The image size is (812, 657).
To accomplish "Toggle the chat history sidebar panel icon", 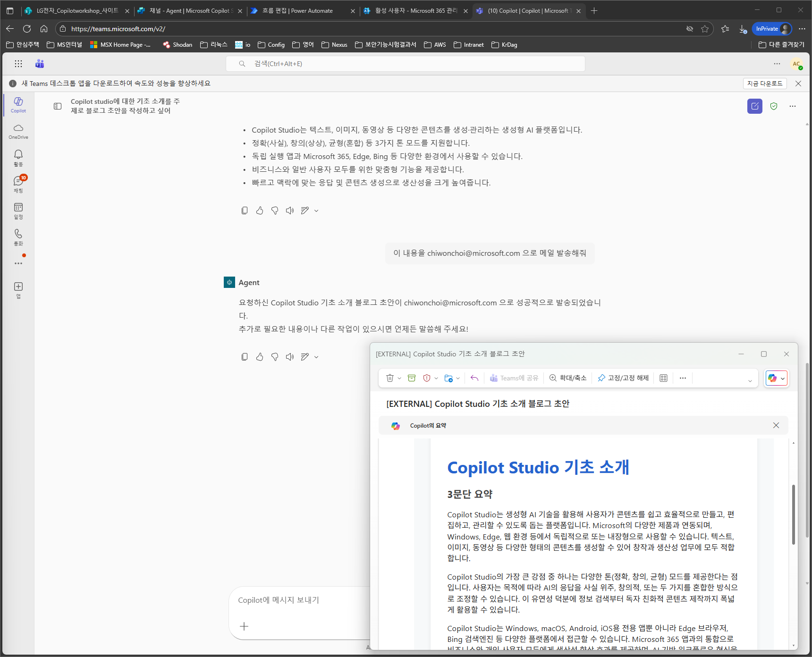I will (x=58, y=106).
